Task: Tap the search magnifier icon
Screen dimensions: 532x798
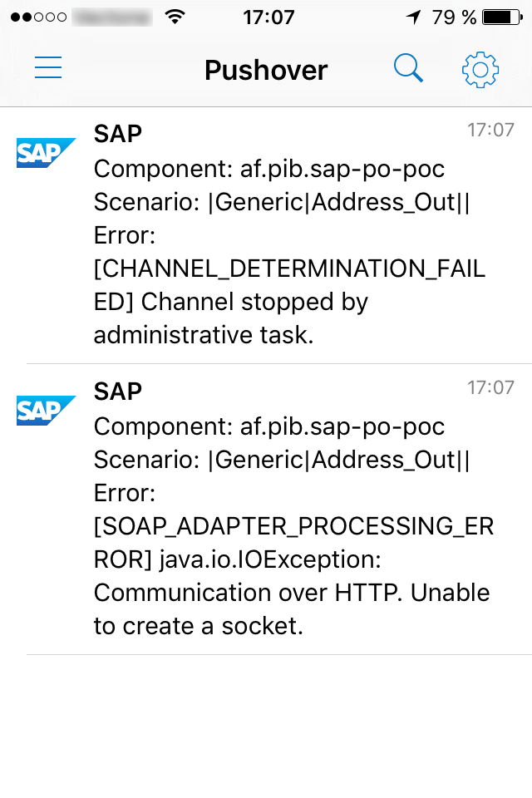Action: coord(408,68)
